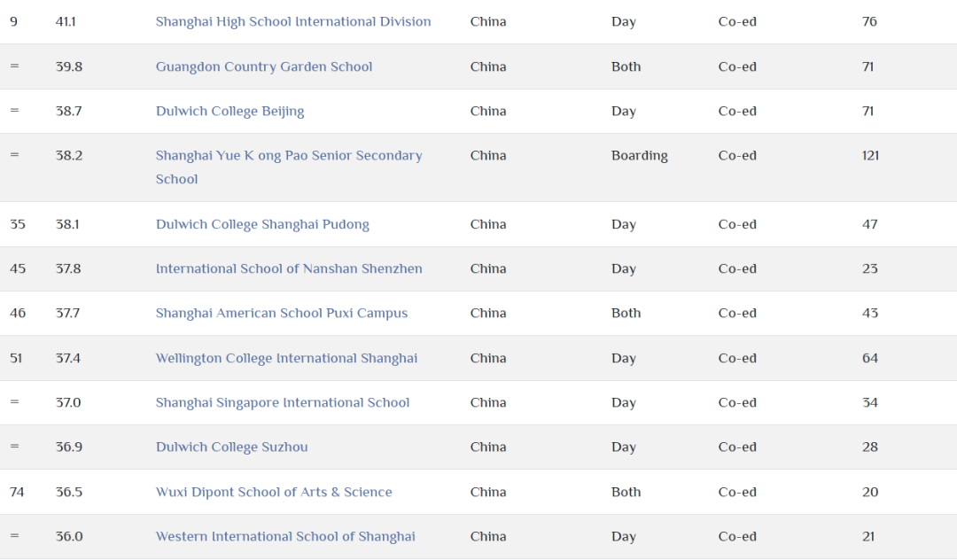Click rank 9 in first row
Image resolution: width=957 pixels, height=560 pixels.
[13, 21]
